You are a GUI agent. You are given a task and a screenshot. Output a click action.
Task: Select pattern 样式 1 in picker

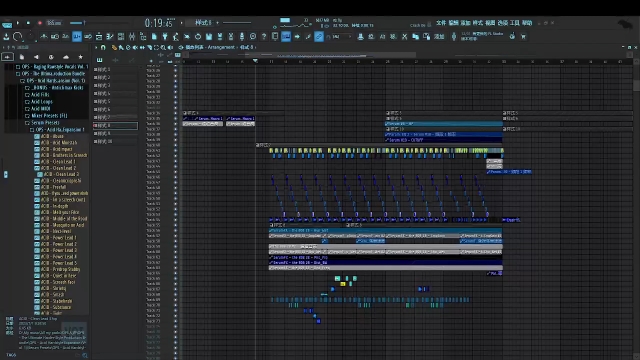[x=116, y=69]
